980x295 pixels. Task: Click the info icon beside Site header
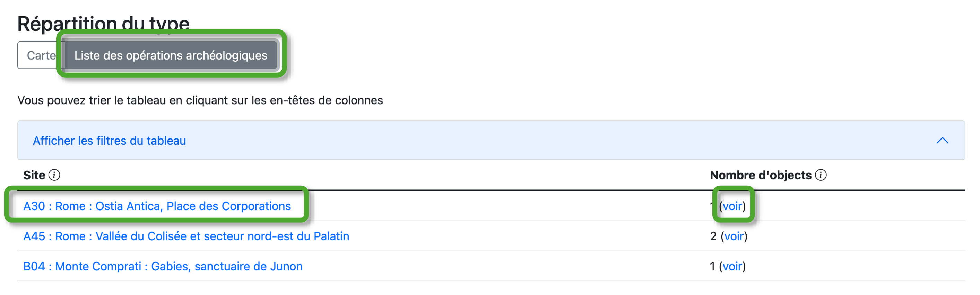(x=54, y=175)
